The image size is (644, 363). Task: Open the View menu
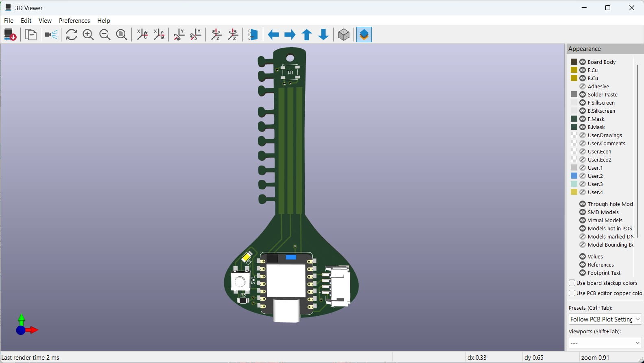click(45, 20)
